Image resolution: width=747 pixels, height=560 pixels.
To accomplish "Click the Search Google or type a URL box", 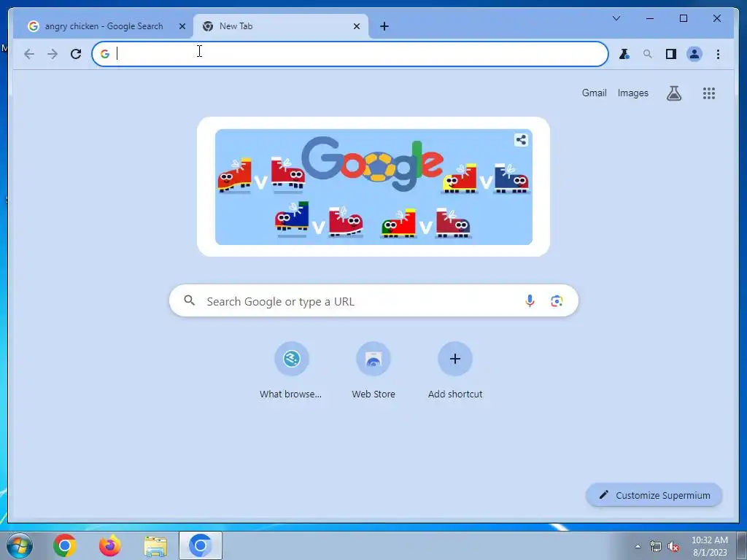I will pyautogui.click(x=373, y=301).
